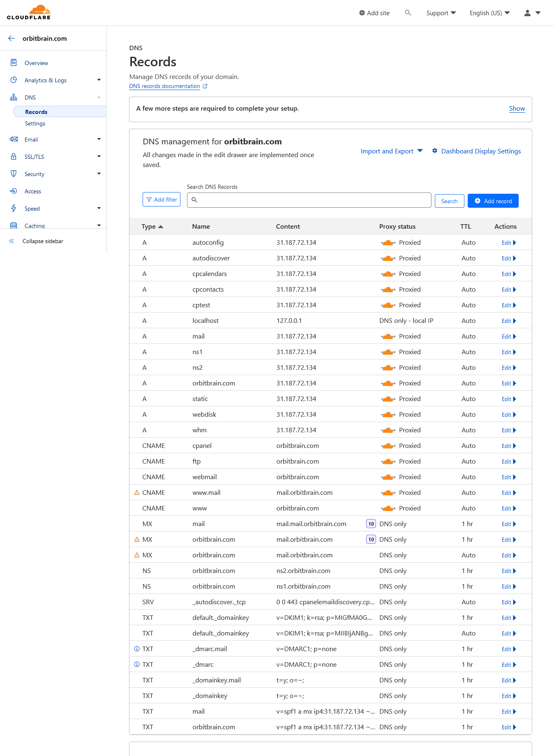This screenshot has width=554, height=756.
Task: Click the ns2.orbitbrain.com NS content cell
Action: [303, 570]
